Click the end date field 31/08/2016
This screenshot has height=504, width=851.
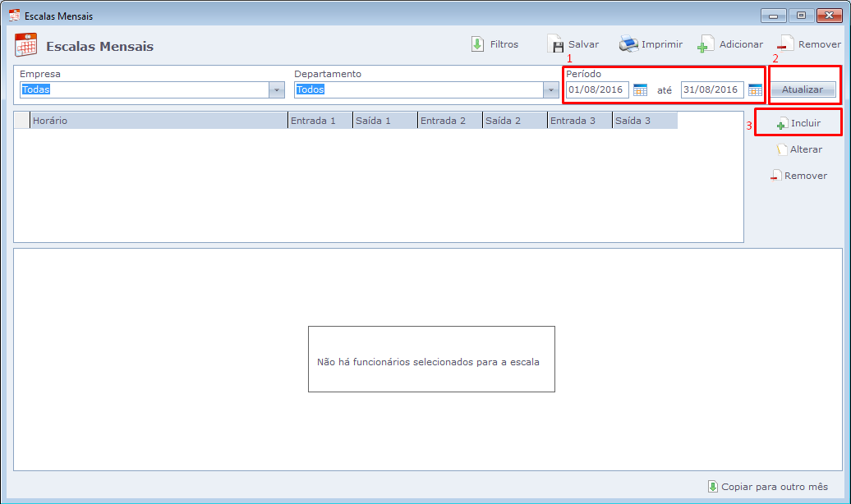coord(711,90)
